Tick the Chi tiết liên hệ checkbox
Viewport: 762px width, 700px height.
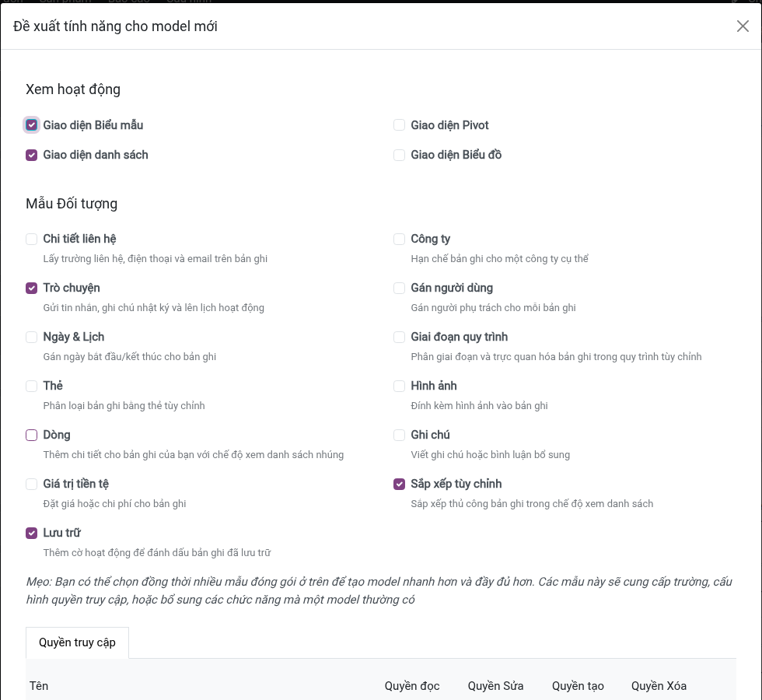[32, 240]
